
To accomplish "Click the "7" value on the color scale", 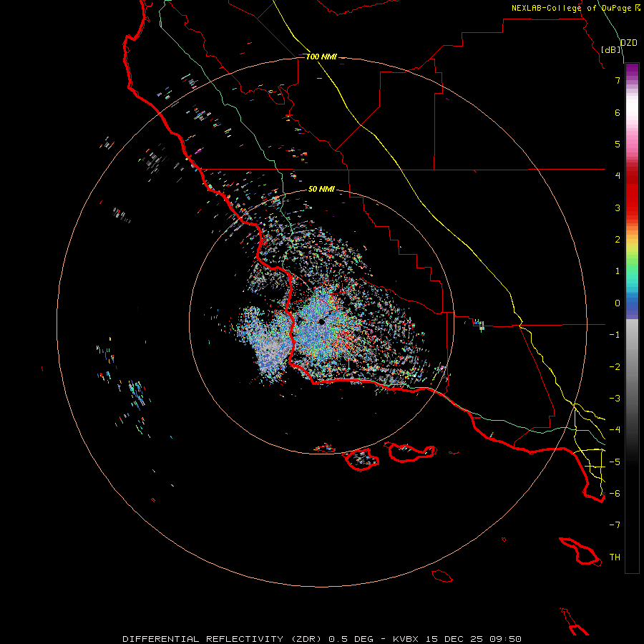I will click(x=618, y=80).
